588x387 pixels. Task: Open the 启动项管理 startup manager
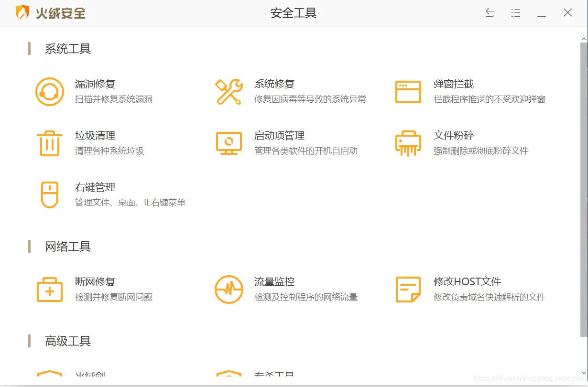pos(278,135)
